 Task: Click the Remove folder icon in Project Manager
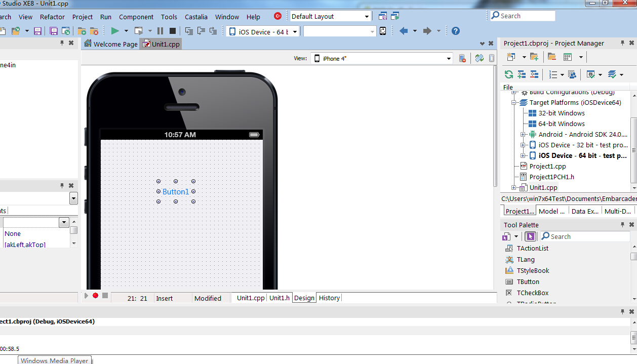click(551, 57)
